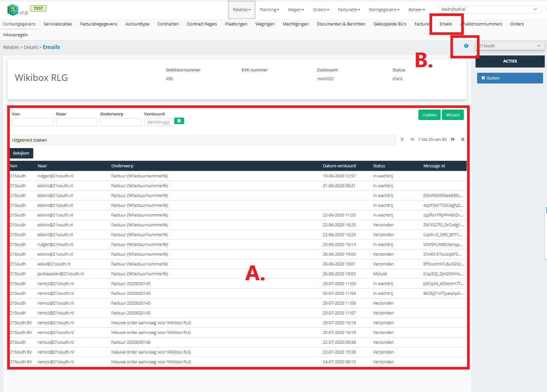Select the Factuur 2020020146 row
The width and height of the screenshot is (547, 392).
pyautogui.click(x=238, y=342)
